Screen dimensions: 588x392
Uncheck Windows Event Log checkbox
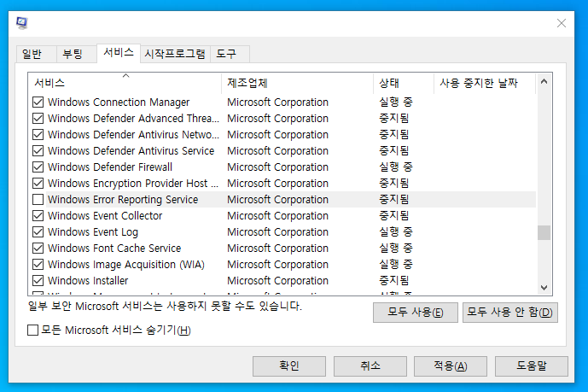tap(38, 231)
